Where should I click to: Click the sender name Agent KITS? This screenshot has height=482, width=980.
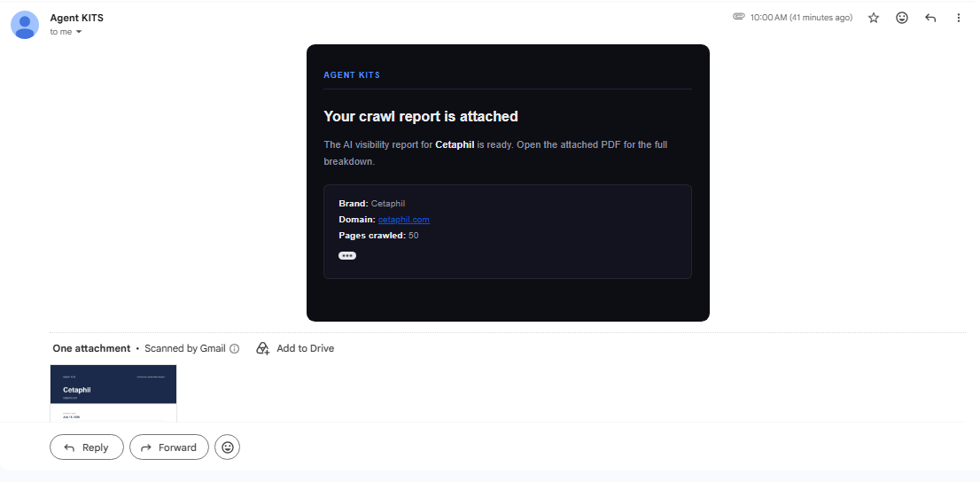tap(77, 18)
